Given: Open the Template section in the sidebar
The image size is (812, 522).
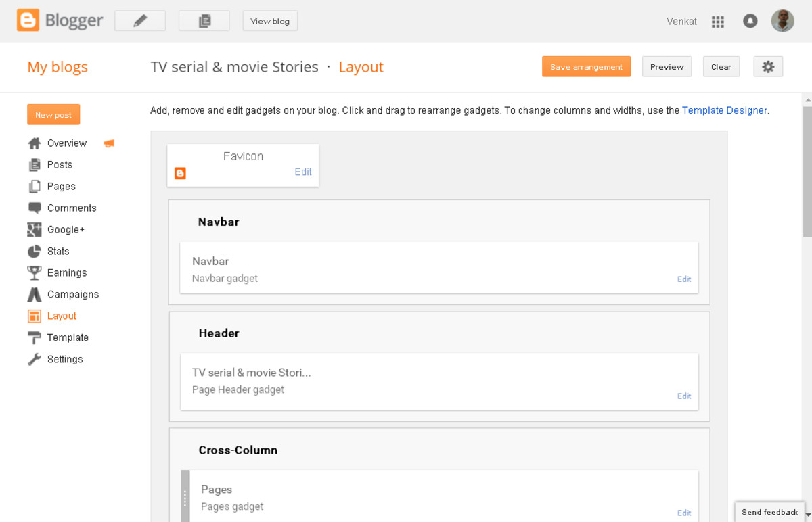Looking at the screenshot, I should [67, 338].
